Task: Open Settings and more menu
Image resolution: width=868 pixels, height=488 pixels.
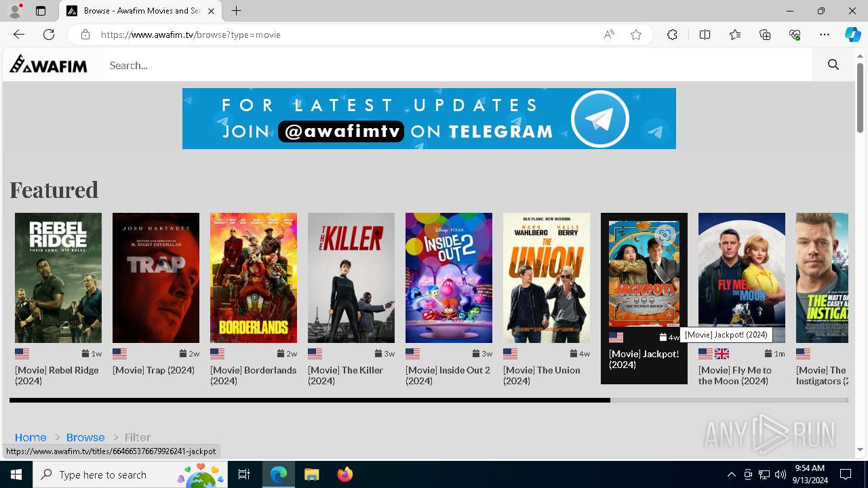Action: click(x=825, y=35)
